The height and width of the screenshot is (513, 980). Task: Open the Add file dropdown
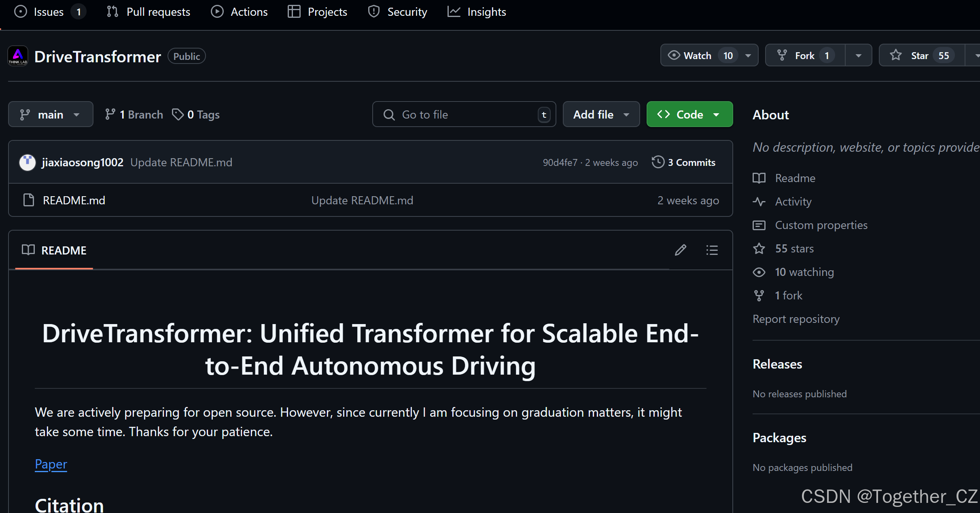point(601,114)
